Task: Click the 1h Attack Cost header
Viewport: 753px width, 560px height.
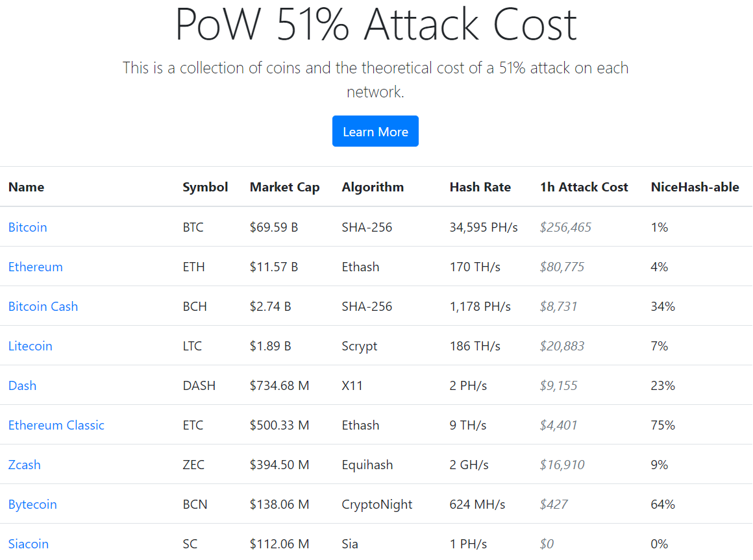Action: 584,187
